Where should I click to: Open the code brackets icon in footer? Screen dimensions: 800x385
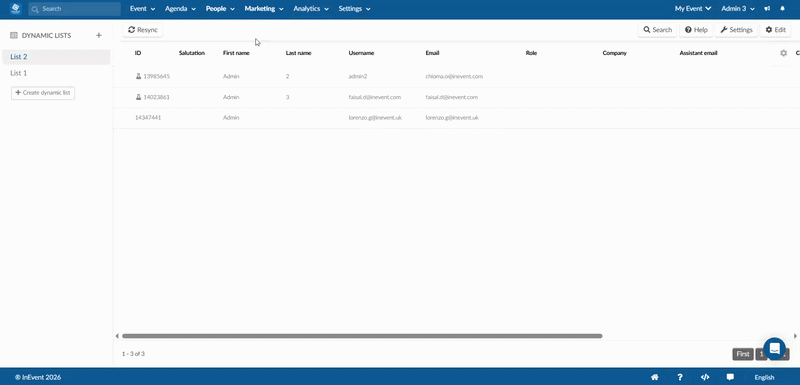coord(705,377)
